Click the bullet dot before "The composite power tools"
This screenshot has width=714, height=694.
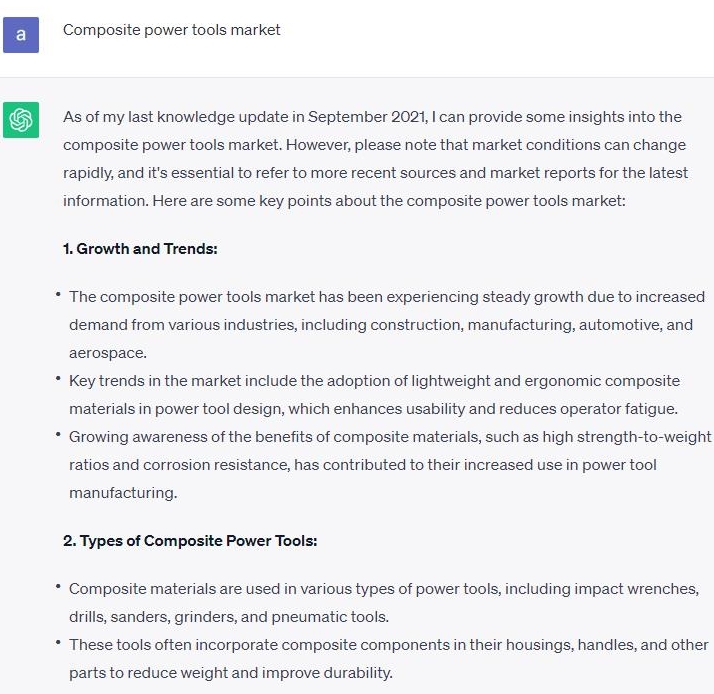[x=59, y=294]
